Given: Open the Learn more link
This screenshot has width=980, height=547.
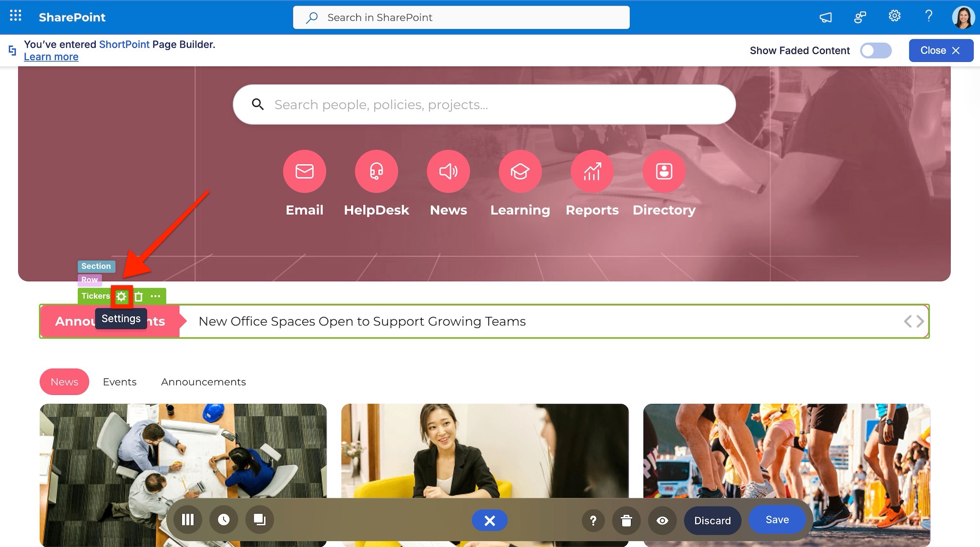Looking at the screenshot, I should (51, 56).
